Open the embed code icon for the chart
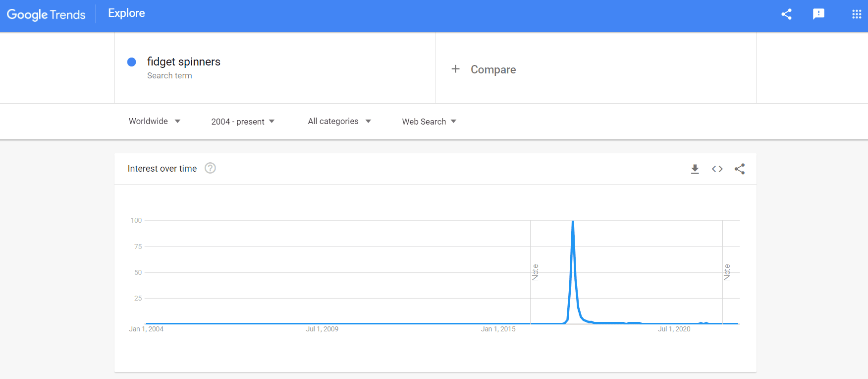 pos(717,169)
